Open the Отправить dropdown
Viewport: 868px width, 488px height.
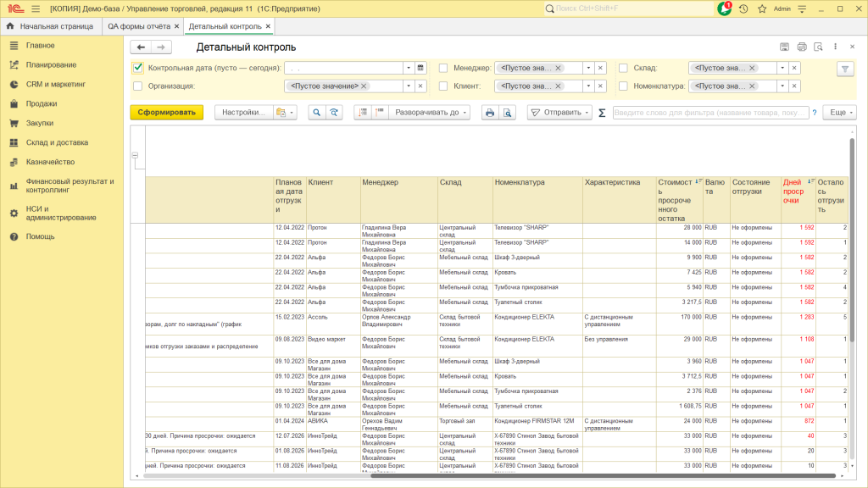coord(559,113)
